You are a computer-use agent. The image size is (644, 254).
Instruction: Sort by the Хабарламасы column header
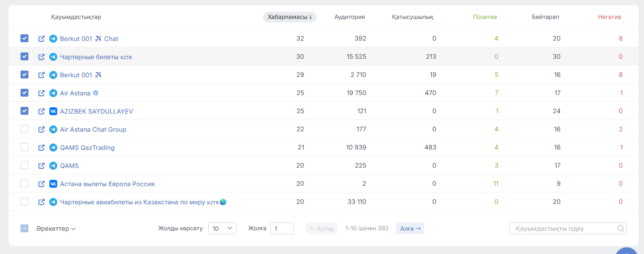point(289,17)
